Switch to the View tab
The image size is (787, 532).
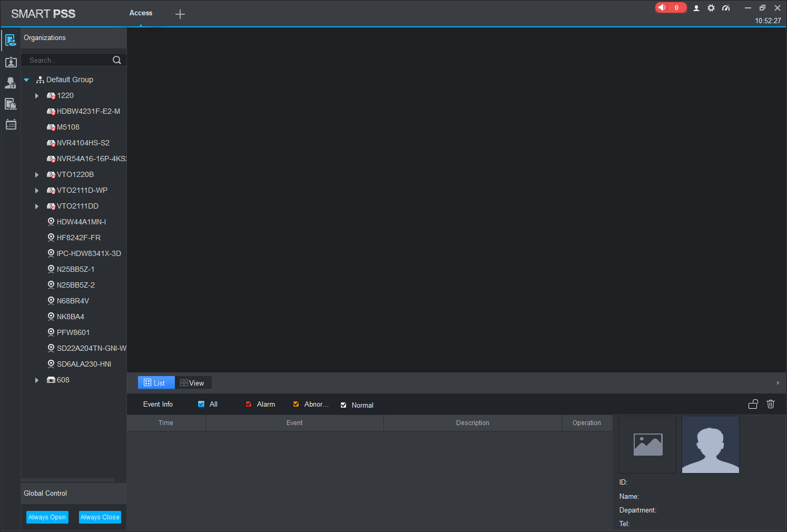[x=193, y=383]
